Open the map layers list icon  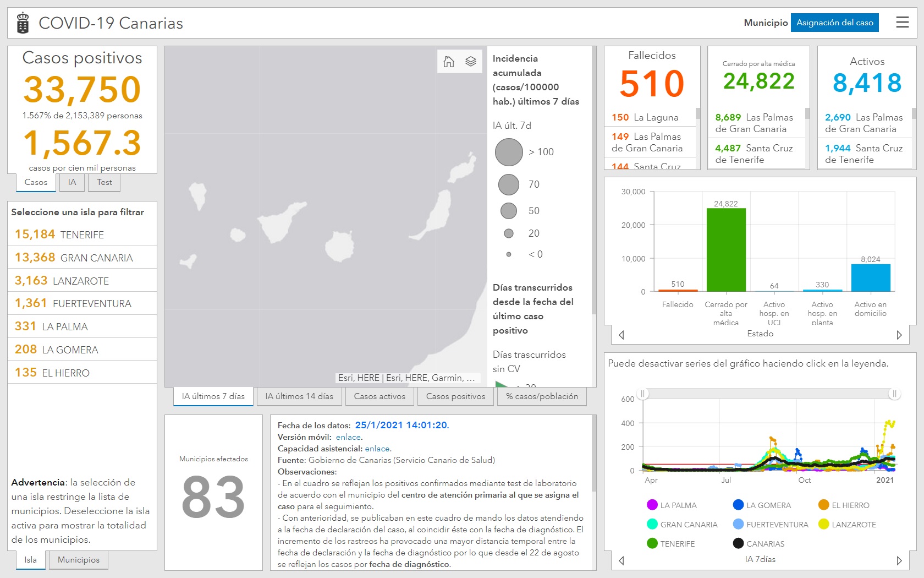[471, 62]
